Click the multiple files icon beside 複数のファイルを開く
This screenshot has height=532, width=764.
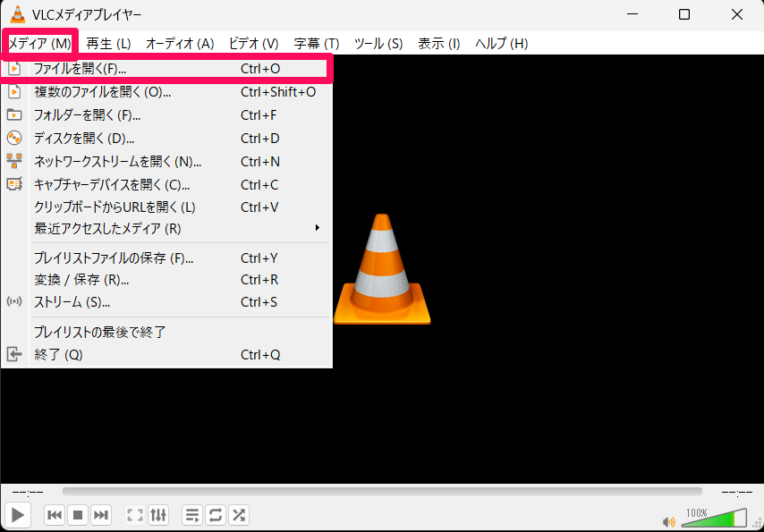point(14,91)
